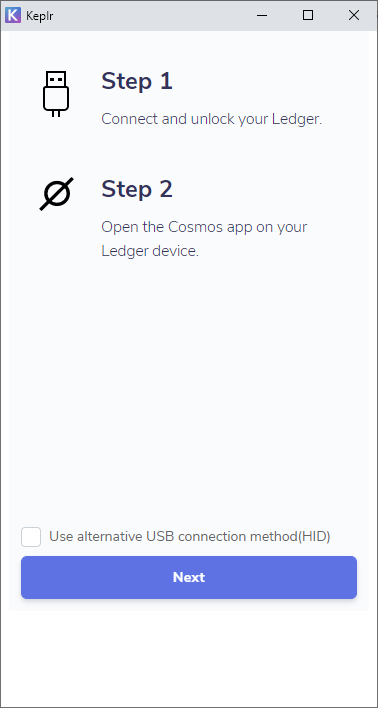The width and height of the screenshot is (384, 710).
Task: Click the 'Connect and unlock your Ledger.' text
Action: [211, 119]
